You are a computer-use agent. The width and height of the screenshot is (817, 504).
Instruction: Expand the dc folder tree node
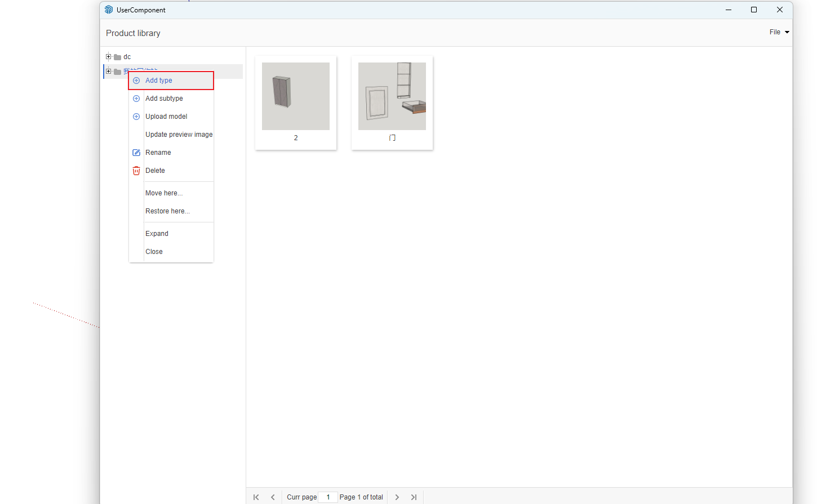coord(108,56)
